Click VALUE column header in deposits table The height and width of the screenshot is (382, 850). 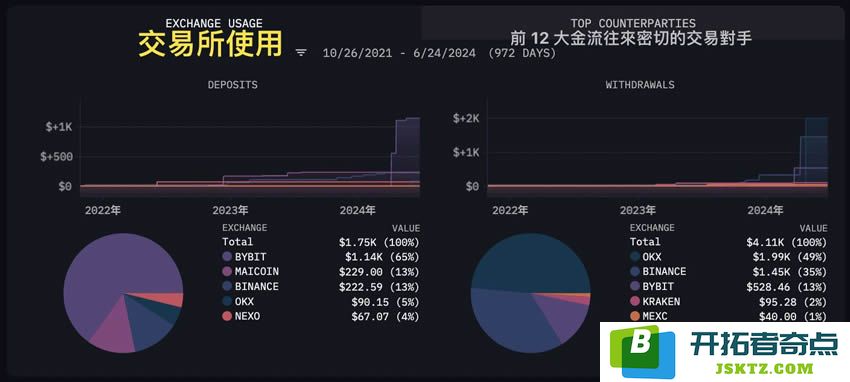click(x=405, y=228)
